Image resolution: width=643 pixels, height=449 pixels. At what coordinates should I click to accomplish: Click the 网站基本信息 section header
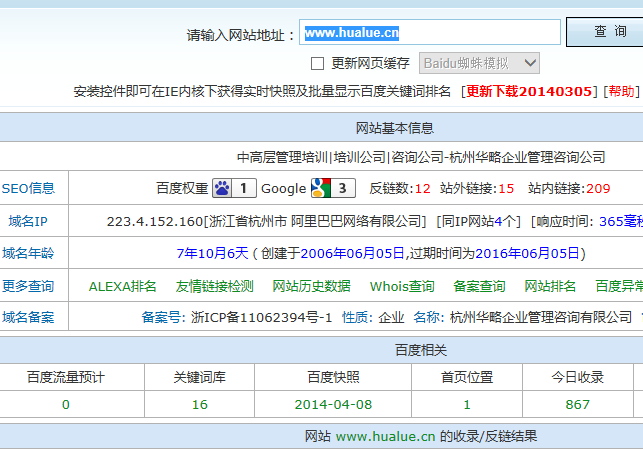coord(394,128)
